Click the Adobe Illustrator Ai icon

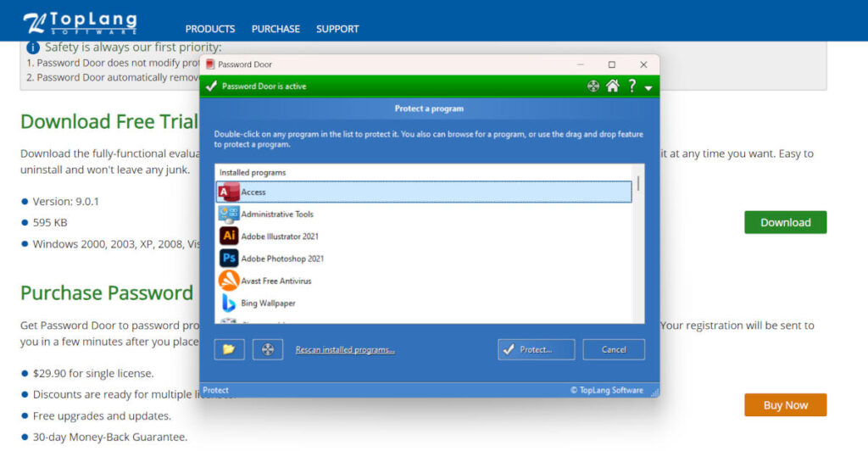[x=229, y=236]
